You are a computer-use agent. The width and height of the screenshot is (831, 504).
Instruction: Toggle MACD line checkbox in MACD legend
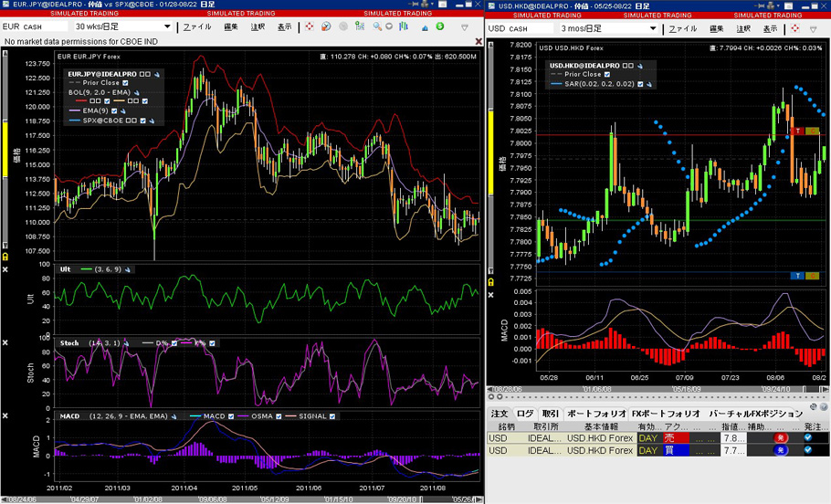pyautogui.click(x=231, y=416)
